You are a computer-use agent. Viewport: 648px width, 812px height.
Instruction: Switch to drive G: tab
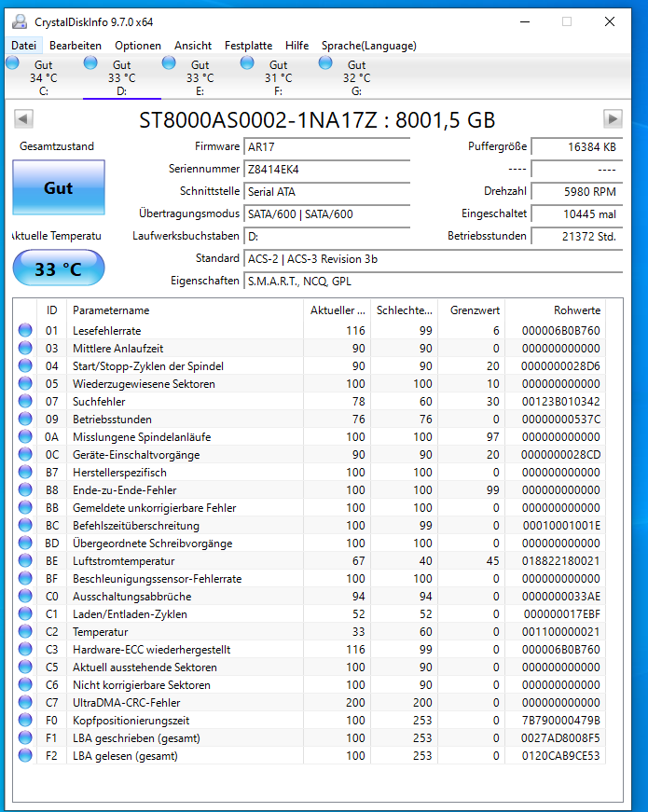356,77
